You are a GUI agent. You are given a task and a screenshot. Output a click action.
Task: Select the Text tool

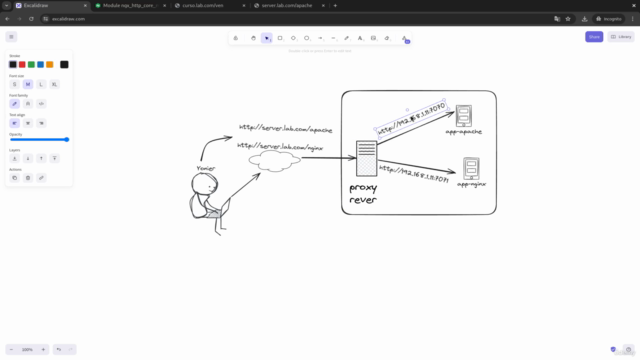360,38
